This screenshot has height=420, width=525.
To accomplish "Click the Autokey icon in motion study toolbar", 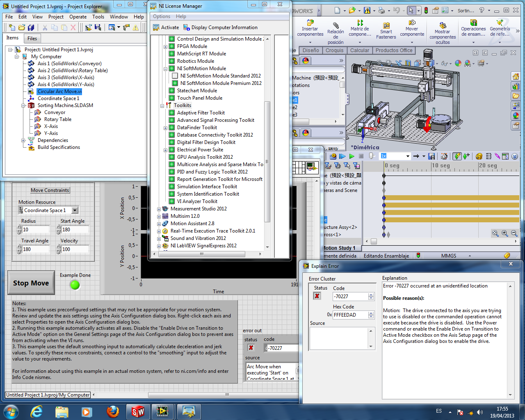I will [457, 156].
